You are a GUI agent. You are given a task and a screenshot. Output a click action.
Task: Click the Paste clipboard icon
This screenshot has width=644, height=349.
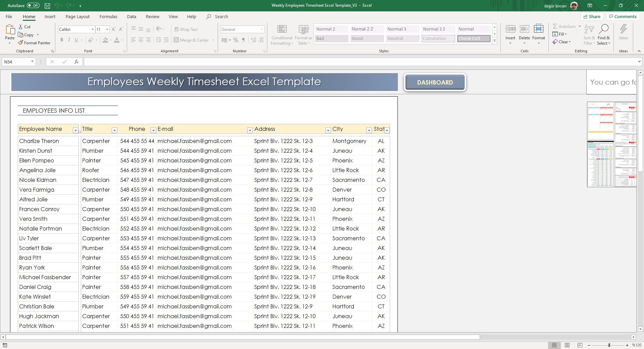10,30
